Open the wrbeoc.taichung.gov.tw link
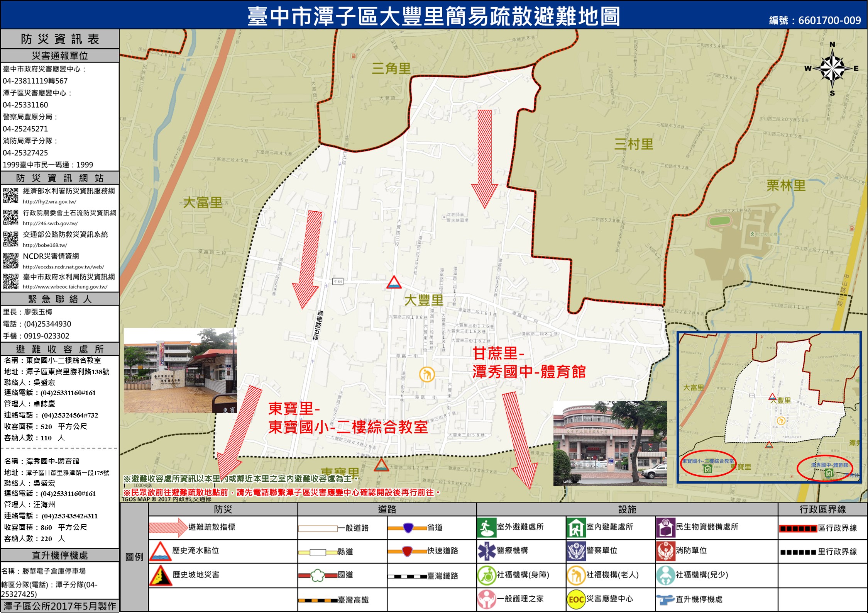The height and width of the screenshot is (613, 868). tap(65, 287)
